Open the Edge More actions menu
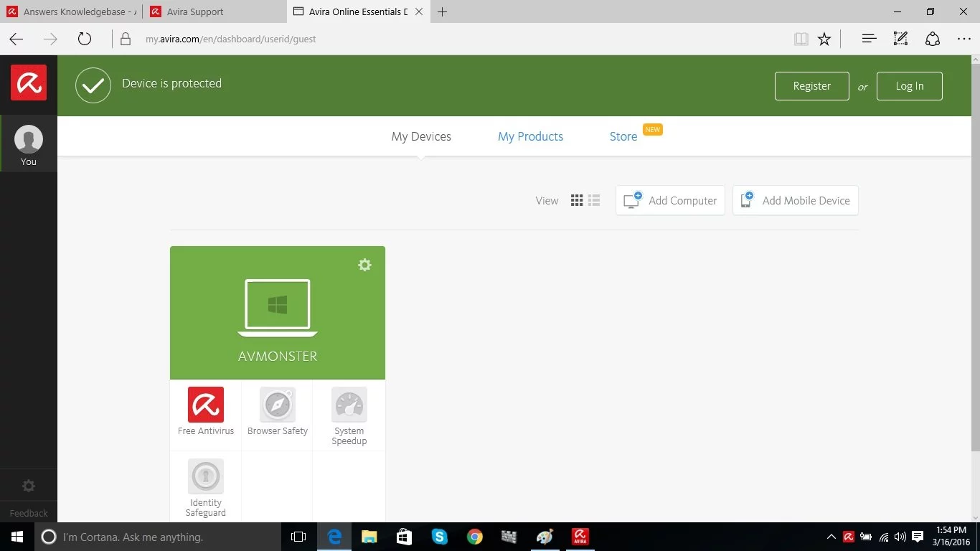Viewport: 980px width, 551px height. coord(963,39)
